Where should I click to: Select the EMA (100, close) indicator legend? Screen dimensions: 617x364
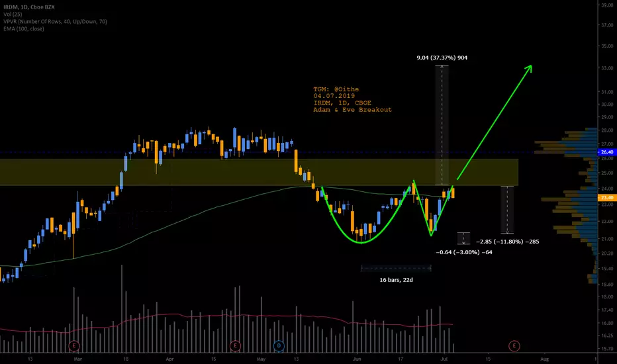click(24, 28)
